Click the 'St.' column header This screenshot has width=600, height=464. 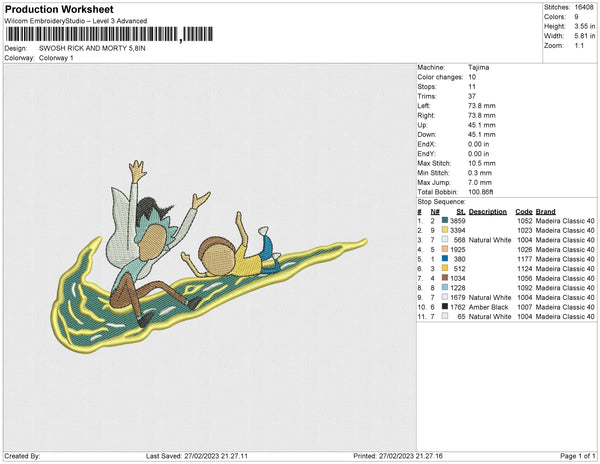(x=461, y=212)
